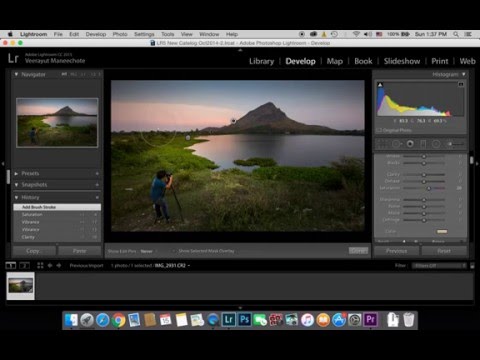Open Photoshop from the Dock
480x360 pixels.
(244, 320)
